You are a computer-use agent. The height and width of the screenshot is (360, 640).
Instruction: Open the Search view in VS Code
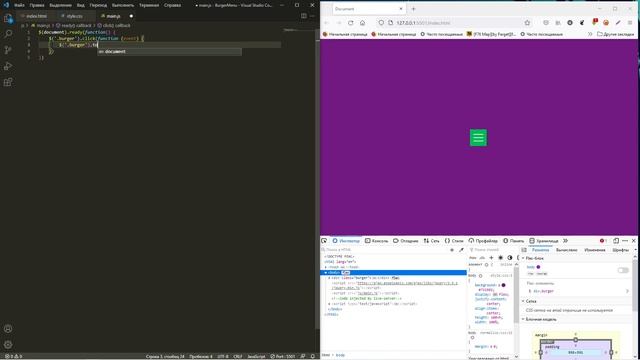pos(8,34)
